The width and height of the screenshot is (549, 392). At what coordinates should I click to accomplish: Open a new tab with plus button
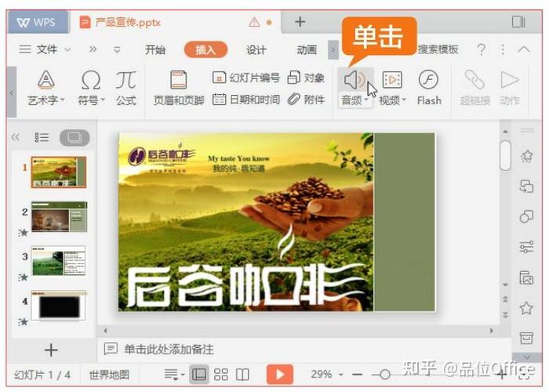[300, 22]
